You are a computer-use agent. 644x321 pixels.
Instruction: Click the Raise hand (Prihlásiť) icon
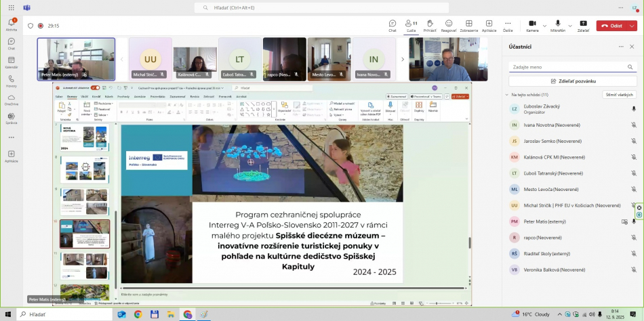click(430, 24)
